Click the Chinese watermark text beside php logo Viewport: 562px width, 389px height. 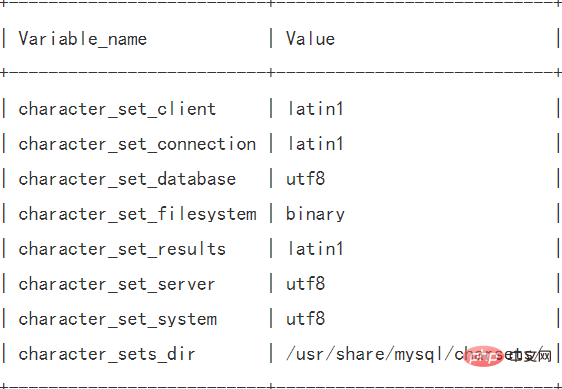(x=529, y=356)
